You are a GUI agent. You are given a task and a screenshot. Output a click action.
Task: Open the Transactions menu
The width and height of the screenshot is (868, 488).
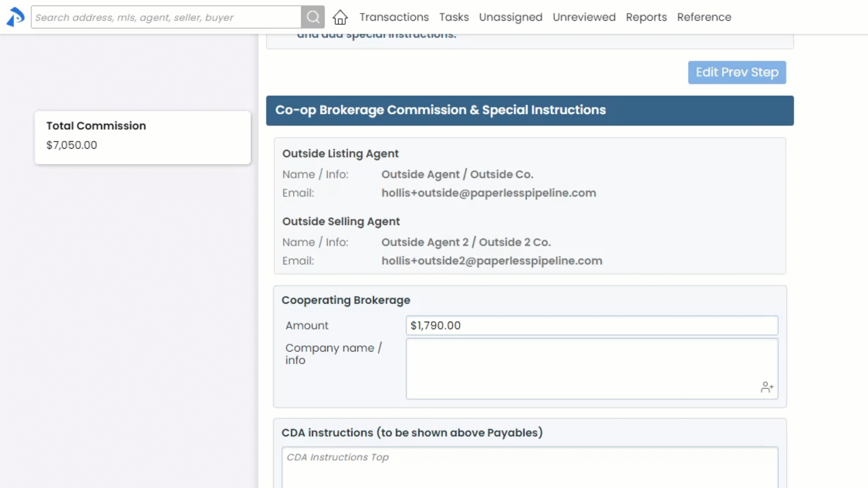coord(394,17)
